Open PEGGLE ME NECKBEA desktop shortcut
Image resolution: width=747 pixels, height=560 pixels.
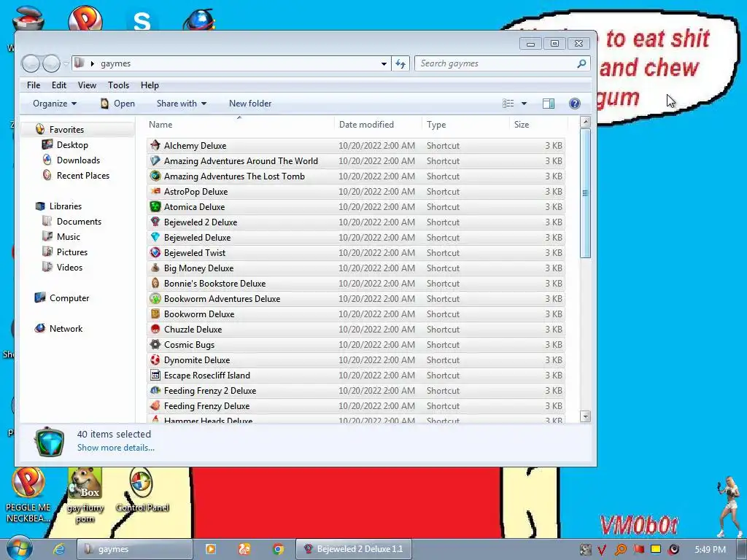pyautogui.click(x=28, y=495)
